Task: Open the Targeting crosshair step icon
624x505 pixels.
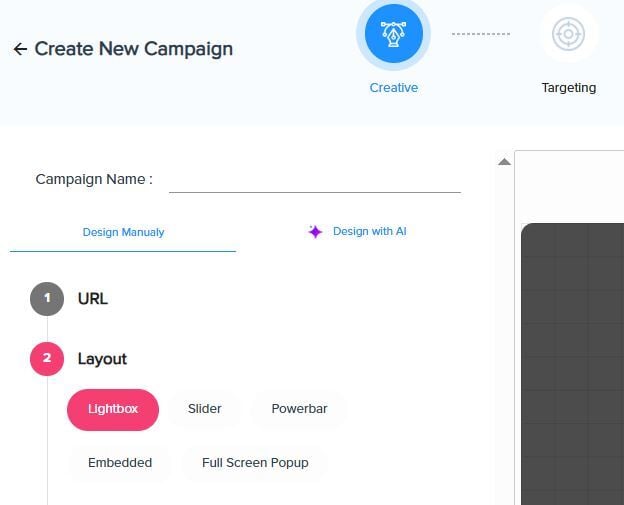Action: click(568, 34)
